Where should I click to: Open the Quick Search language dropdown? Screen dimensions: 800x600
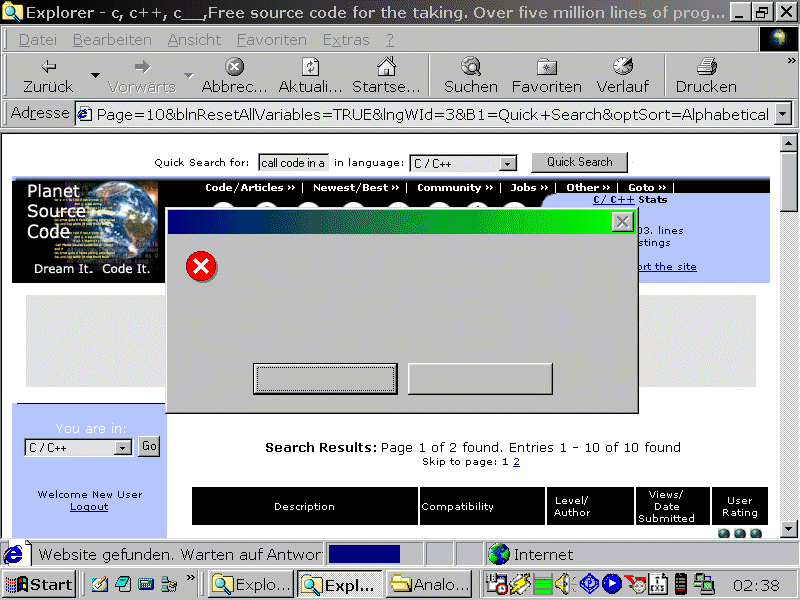[507, 163]
